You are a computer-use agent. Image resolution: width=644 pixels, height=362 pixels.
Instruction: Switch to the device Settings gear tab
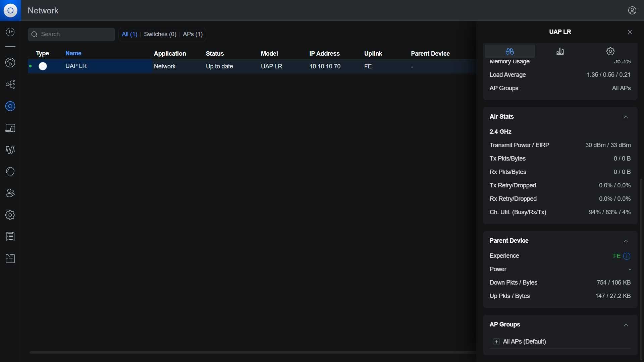point(610,51)
